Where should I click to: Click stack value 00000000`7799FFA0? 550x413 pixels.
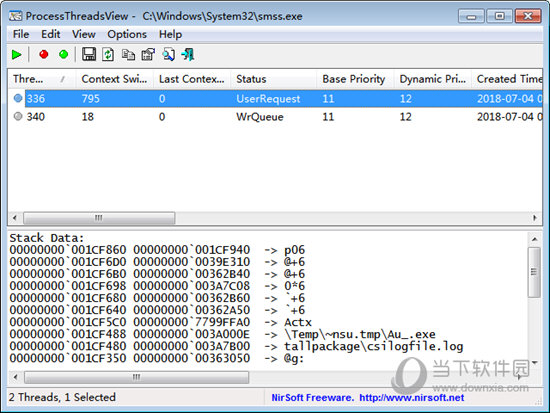[192, 322]
